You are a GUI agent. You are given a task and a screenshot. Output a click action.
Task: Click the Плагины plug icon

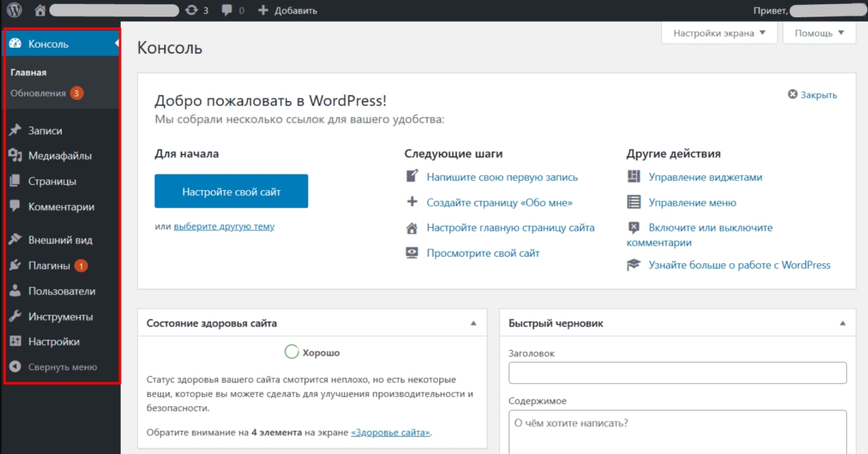tap(15, 266)
